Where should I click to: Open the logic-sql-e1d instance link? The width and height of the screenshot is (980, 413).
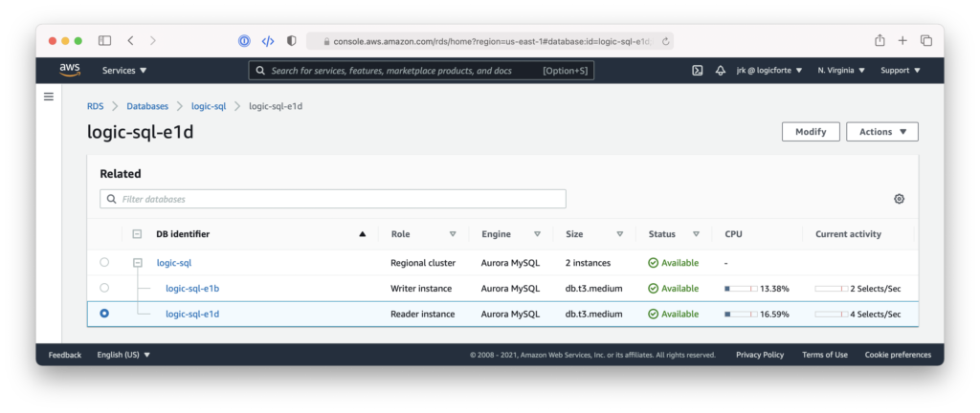(192, 315)
